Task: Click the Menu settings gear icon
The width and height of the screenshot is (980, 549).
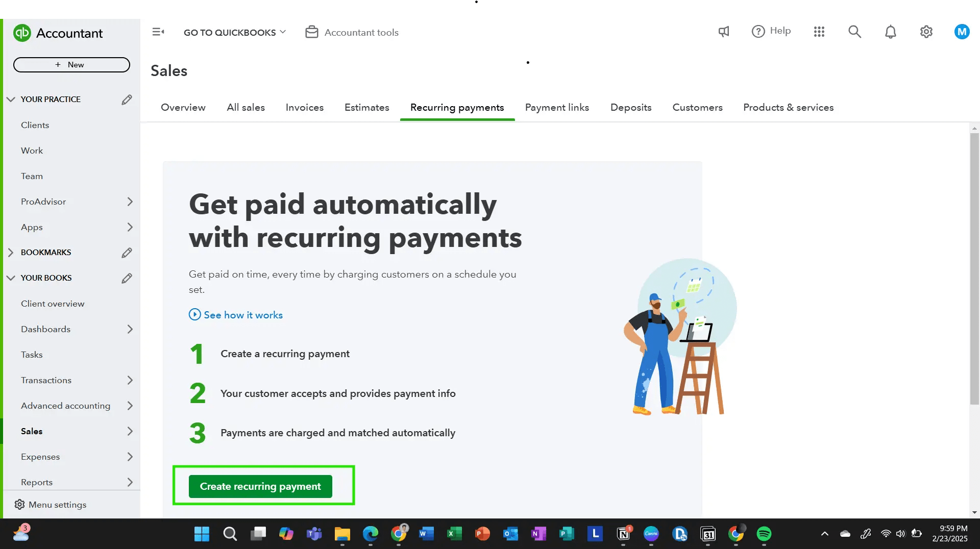Action: tap(19, 505)
